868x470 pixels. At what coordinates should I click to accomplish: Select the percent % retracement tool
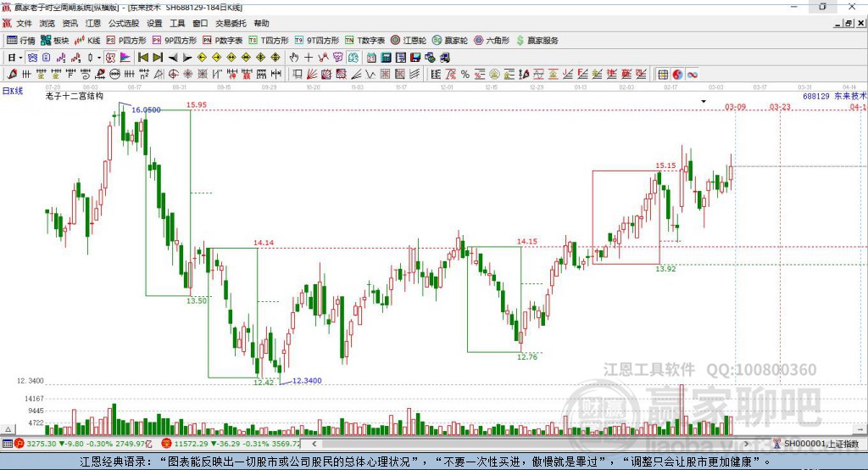click(x=465, y=75)
